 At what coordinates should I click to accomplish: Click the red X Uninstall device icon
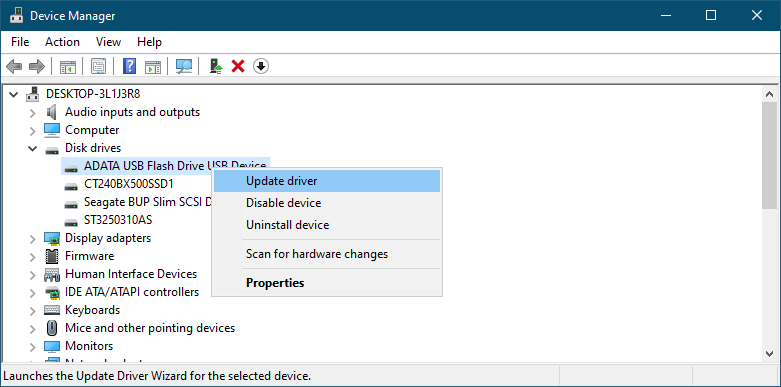click(x=238, y=66)
